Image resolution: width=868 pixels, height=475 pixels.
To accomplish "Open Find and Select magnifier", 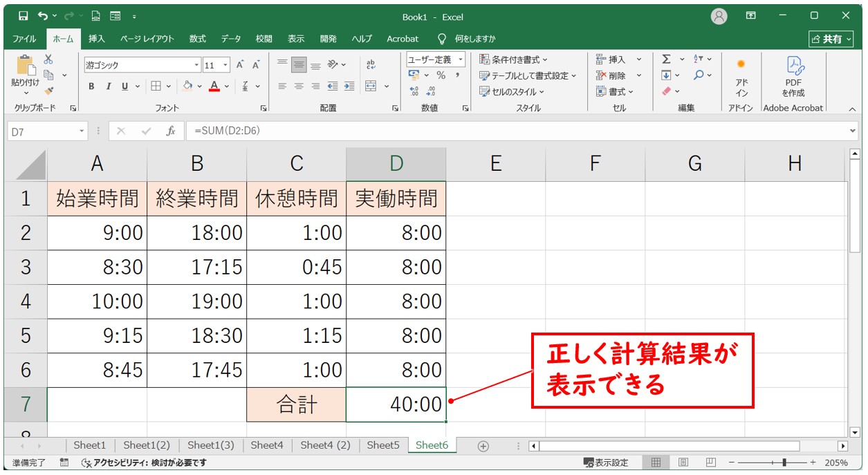I will coord(699,75).
